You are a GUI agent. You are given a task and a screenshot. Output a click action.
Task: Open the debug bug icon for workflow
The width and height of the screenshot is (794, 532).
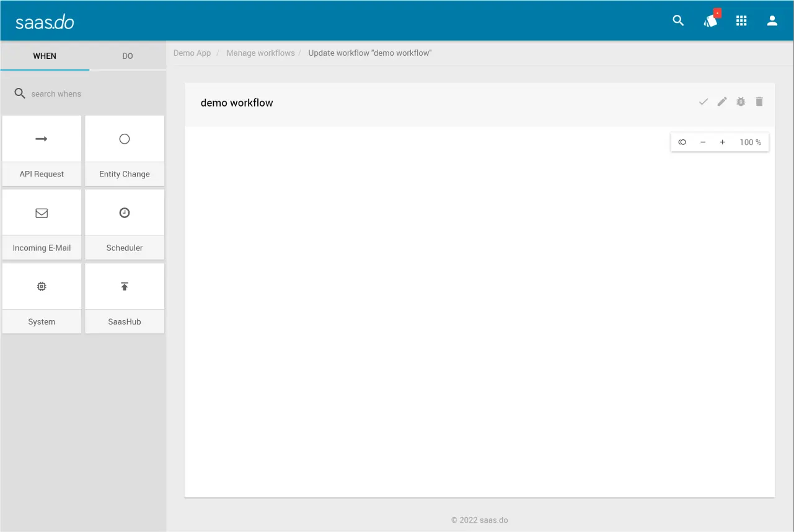(x=741, y=102)
